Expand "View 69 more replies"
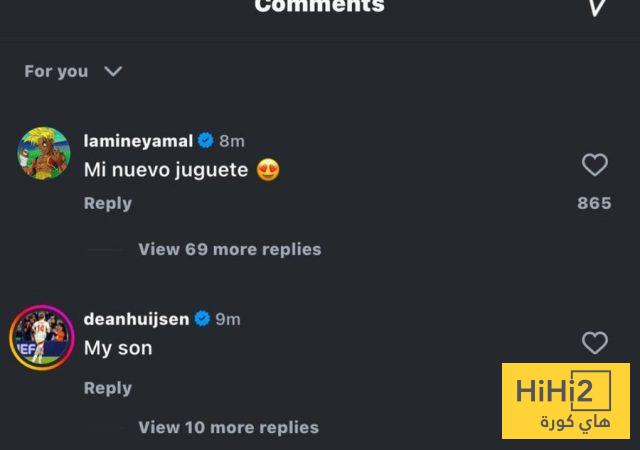 tap(229, 249)
